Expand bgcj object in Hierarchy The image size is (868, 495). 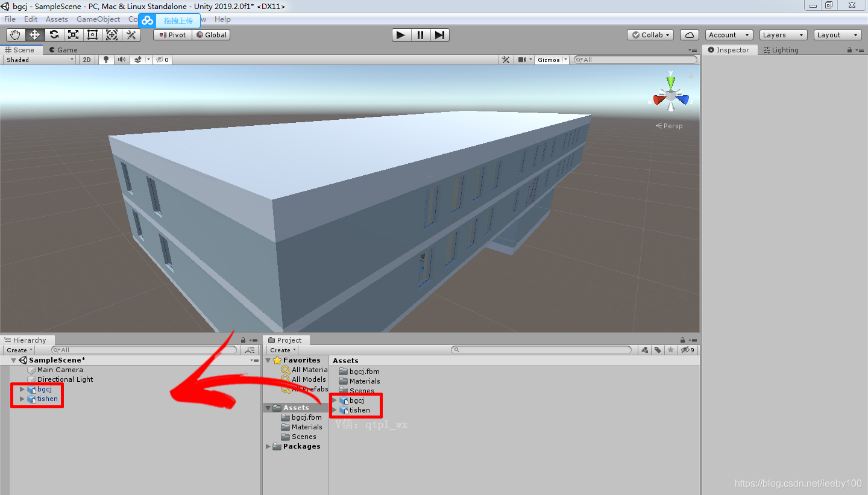[22, 389]
